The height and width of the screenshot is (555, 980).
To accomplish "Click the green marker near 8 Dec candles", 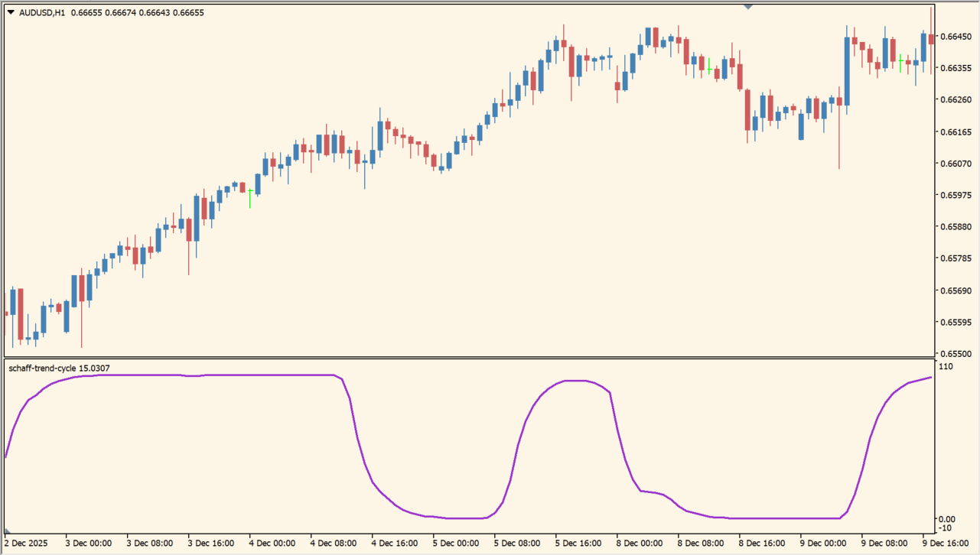I will tap(709, 67).
